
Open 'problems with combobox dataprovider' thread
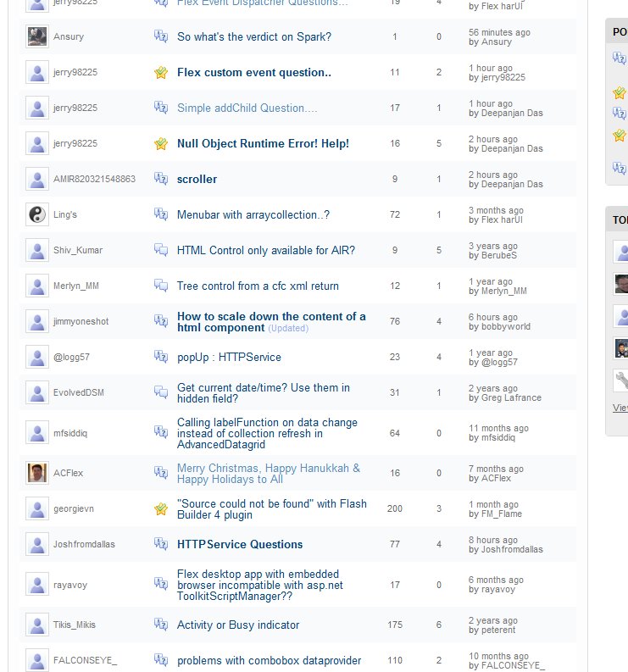270,660
